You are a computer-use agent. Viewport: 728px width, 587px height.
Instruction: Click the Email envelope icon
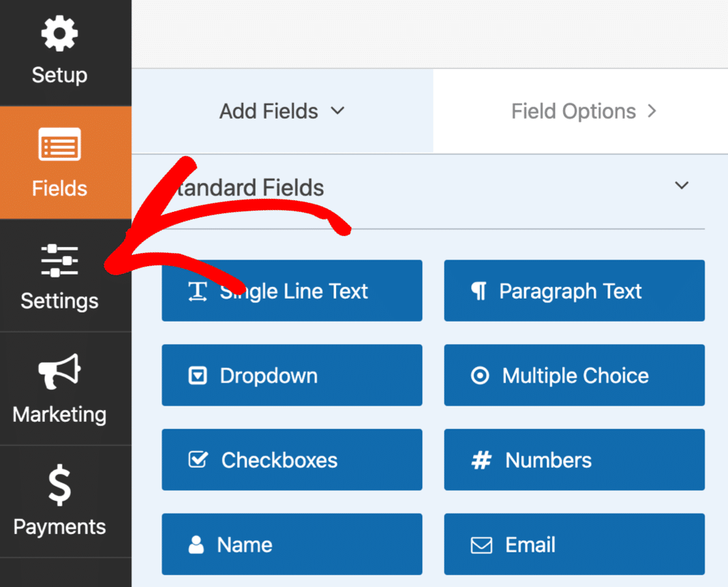[x=481, y=545]
